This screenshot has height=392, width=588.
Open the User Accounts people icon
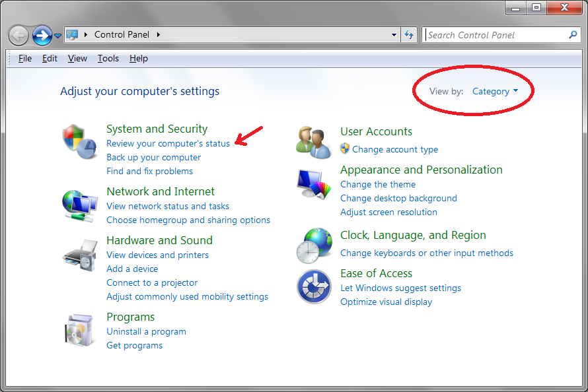click(314, 143)
